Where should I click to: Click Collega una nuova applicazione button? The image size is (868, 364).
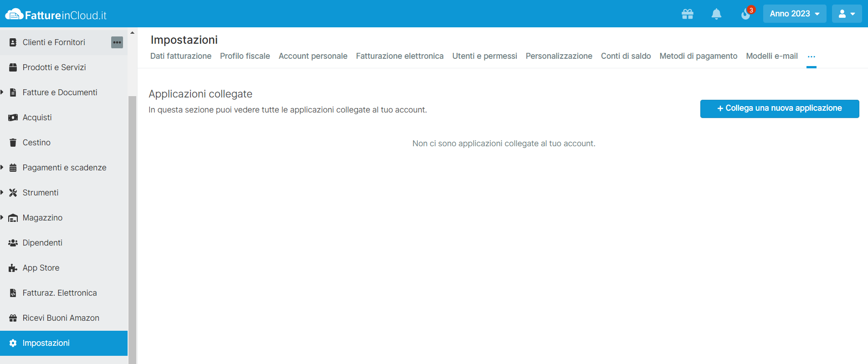[779, 108]
